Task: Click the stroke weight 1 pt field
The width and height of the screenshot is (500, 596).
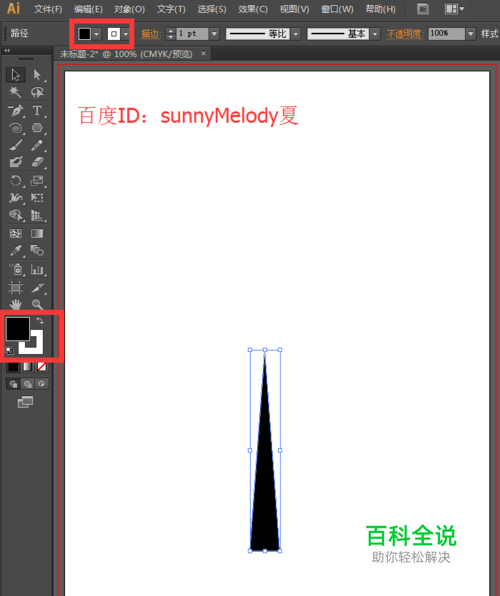Action: point(192,34)
